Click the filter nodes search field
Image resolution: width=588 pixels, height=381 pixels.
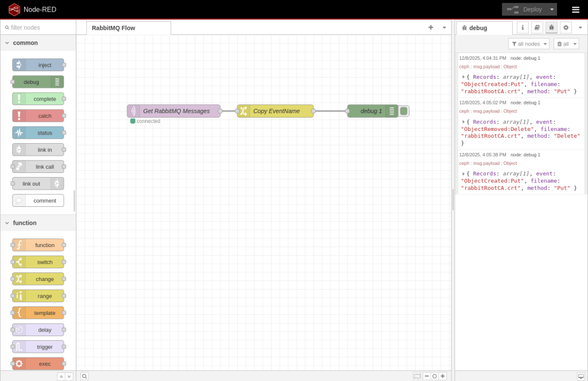click(x=40, y=28)
